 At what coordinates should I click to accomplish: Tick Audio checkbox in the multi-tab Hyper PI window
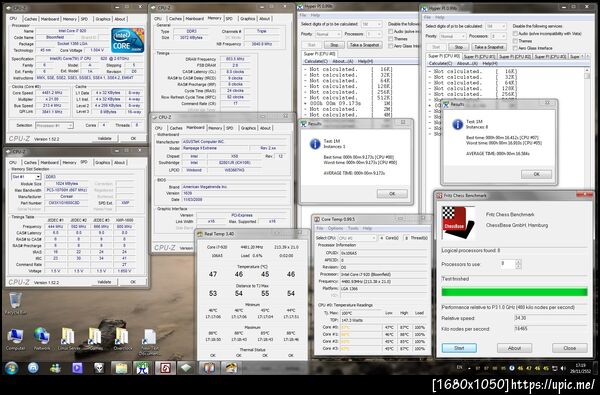pyautogui.click(x=515, y=34)
